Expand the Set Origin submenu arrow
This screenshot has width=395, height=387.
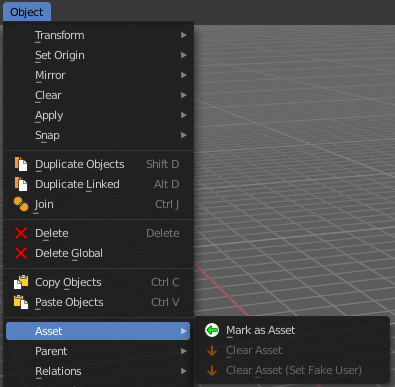[x=184, y=55]
